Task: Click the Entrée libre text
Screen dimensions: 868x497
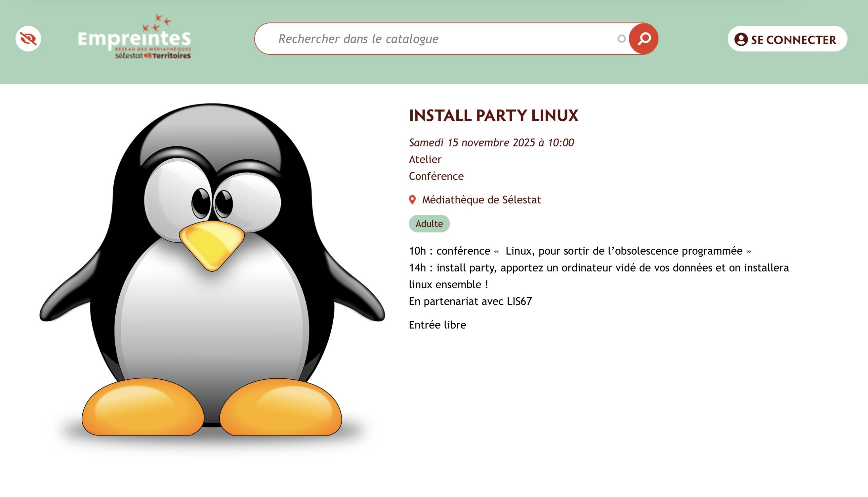Action: click(437, 325)
